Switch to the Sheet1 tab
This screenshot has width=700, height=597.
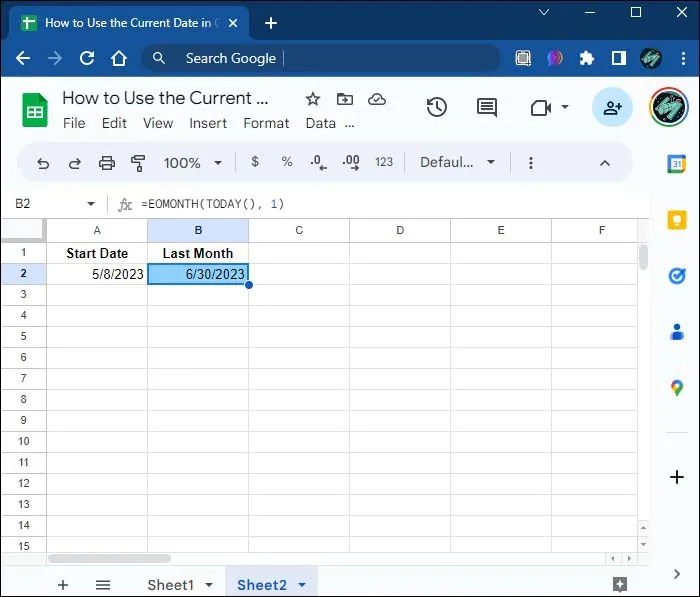pyautogui.click(x=171, y=585)
